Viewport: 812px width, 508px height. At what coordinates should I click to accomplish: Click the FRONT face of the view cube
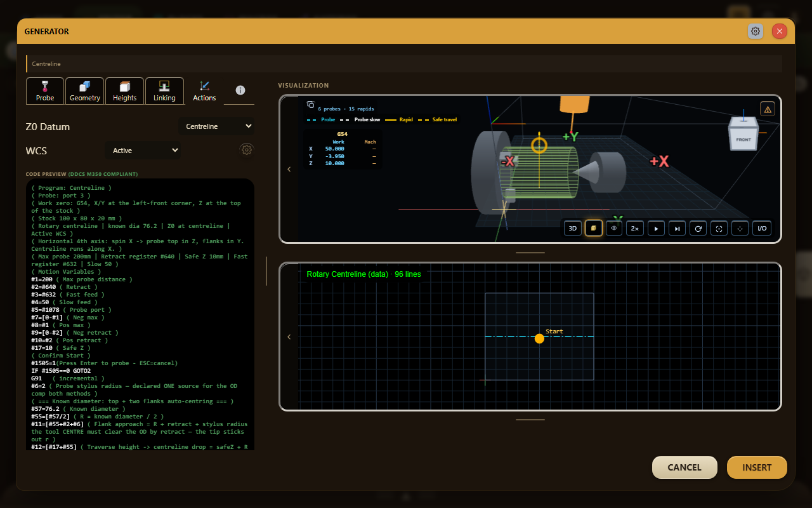(743, 139)
